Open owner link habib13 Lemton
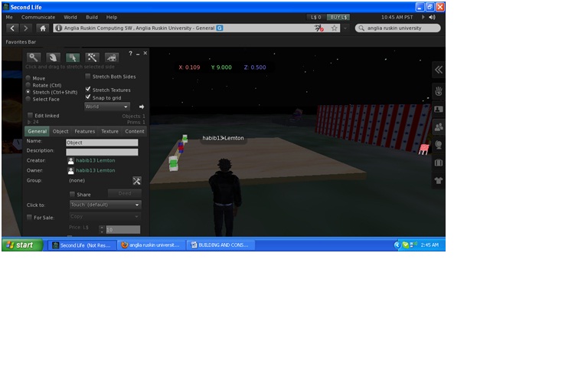Screen dimensions: 588x368 (96, 170)
